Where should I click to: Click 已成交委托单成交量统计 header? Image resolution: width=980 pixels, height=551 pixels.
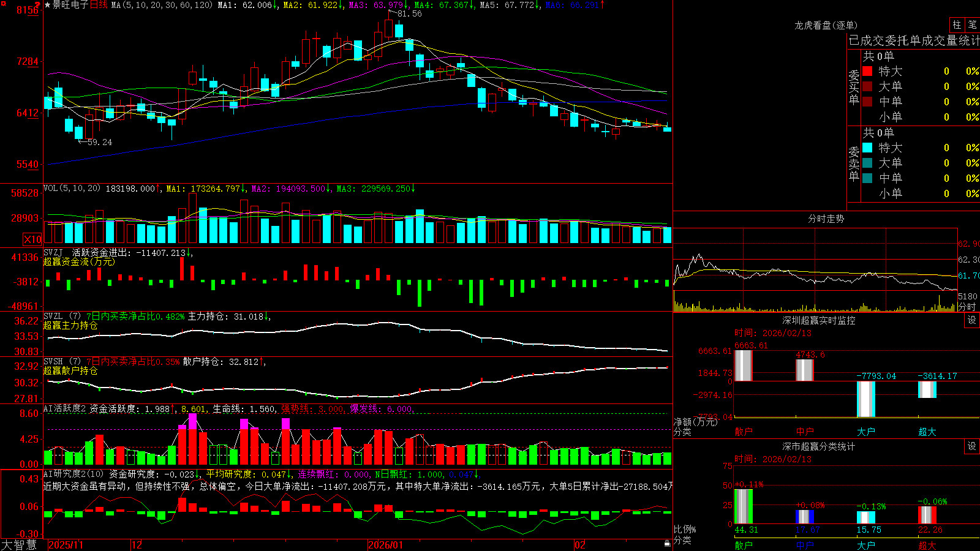tap(914, 40)
